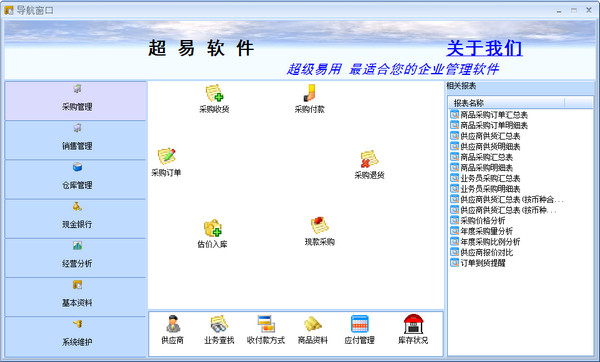Select the 系统维护 sidebar section
600x362 pixels.
point(76,336)
